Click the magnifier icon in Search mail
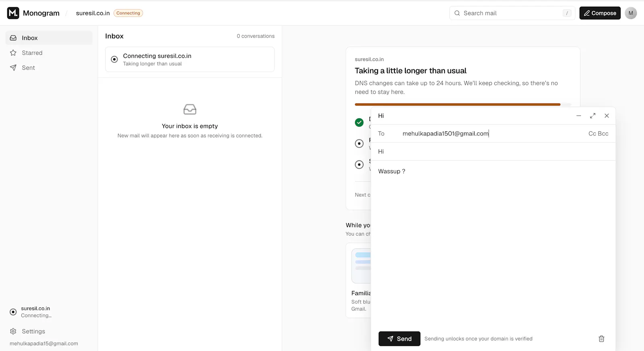The width and height of the screenshot is (644, 351). point(457,13)
